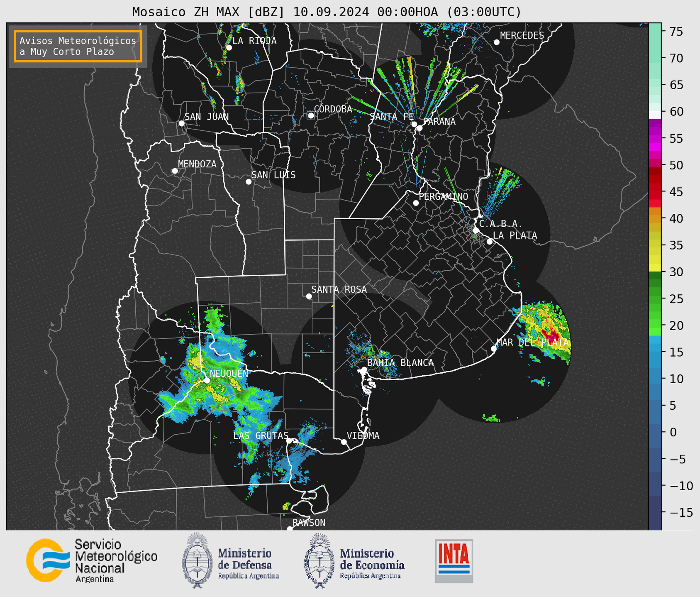Click the Las Grutas location dot

289,441
